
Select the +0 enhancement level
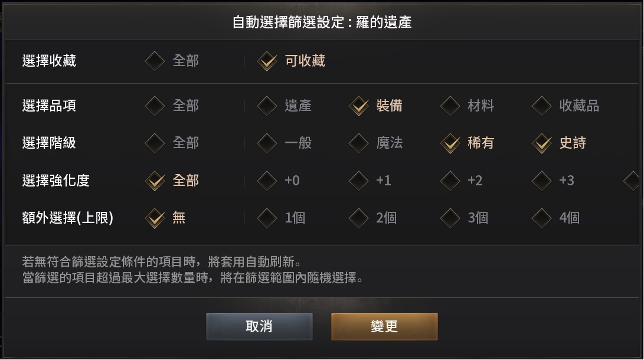[x=267, y=181]
